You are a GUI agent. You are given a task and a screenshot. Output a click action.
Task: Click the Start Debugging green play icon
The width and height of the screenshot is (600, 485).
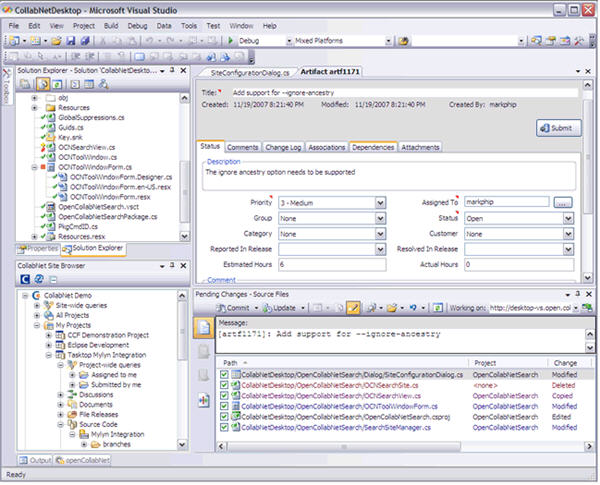point(230,40)
